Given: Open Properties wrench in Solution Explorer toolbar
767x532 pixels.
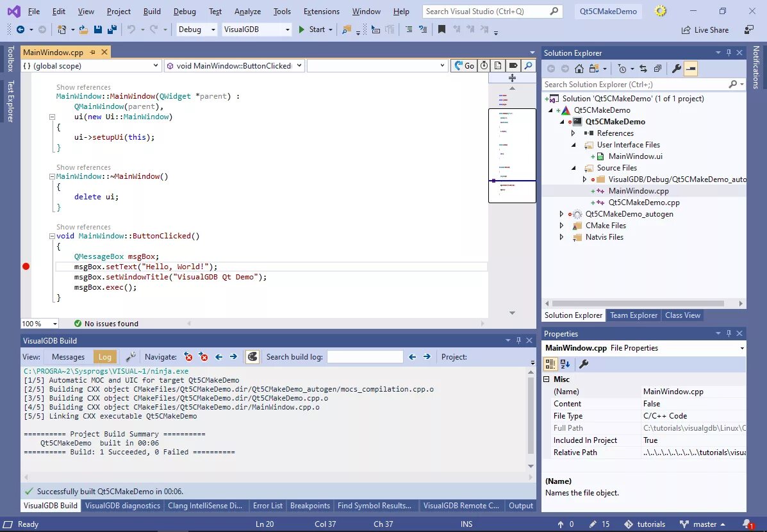Looking at the screenshot, I should coord(677,69).
